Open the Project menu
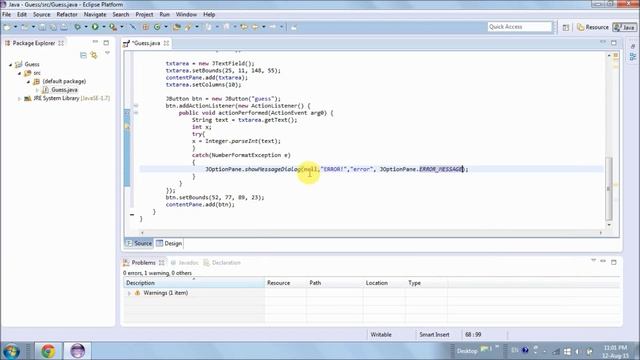Screen dimensions: 640x360 tap(144, 14)
